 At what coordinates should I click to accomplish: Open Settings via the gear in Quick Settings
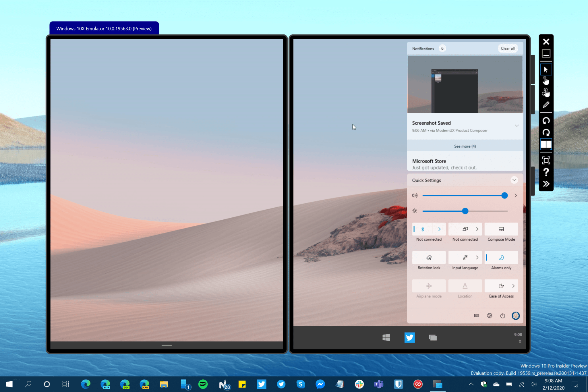click(x=490, y=315)
